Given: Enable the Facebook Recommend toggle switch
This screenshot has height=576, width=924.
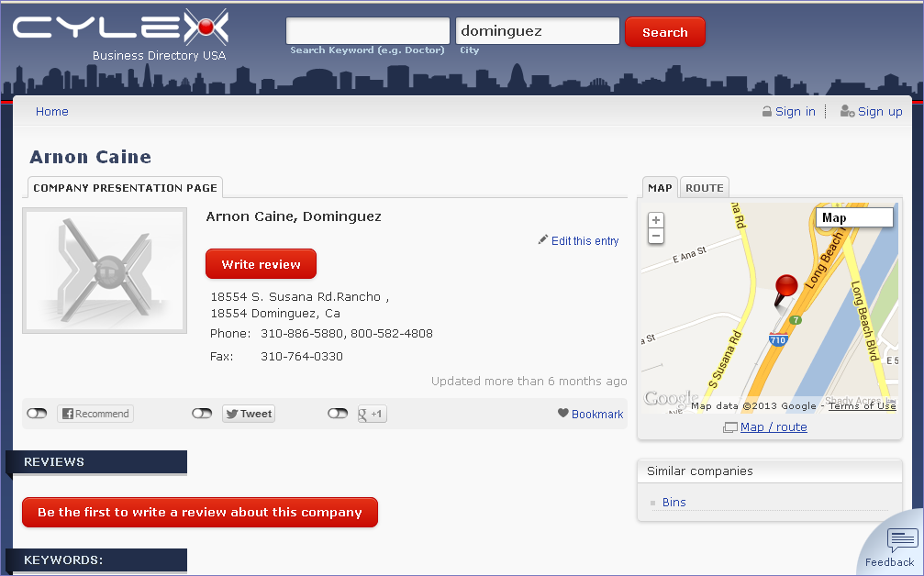Looking at the screenshot, I should point(37,414).
